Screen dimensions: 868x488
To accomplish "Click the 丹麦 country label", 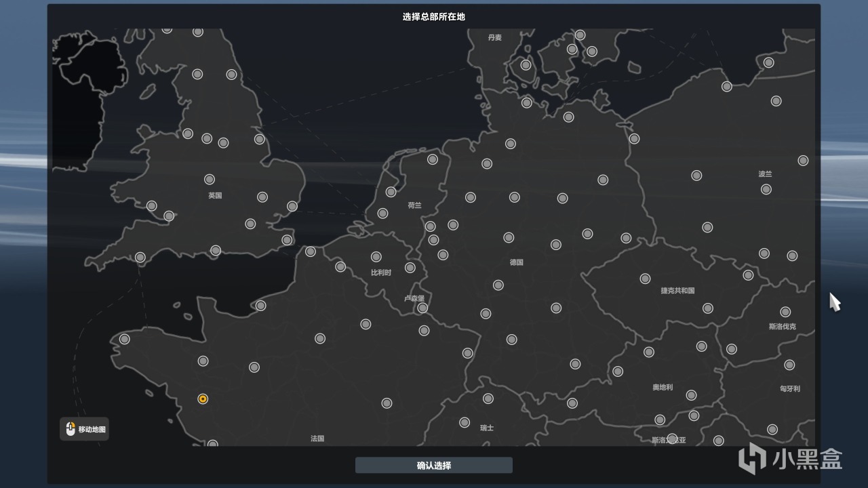I will [495, 38].
